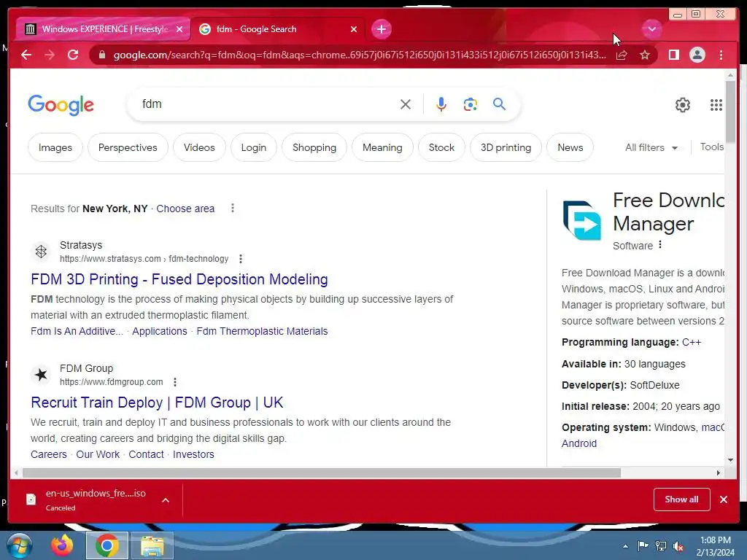Open the Google apps grid
Image resolution: width=747 pixels, height=560 pixels.
point(716,105)
